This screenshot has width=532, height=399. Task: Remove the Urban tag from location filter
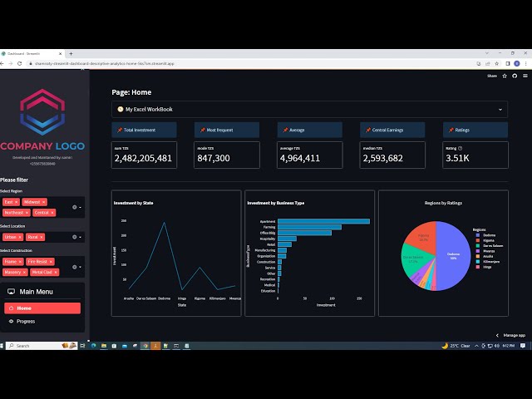[20, 237]
